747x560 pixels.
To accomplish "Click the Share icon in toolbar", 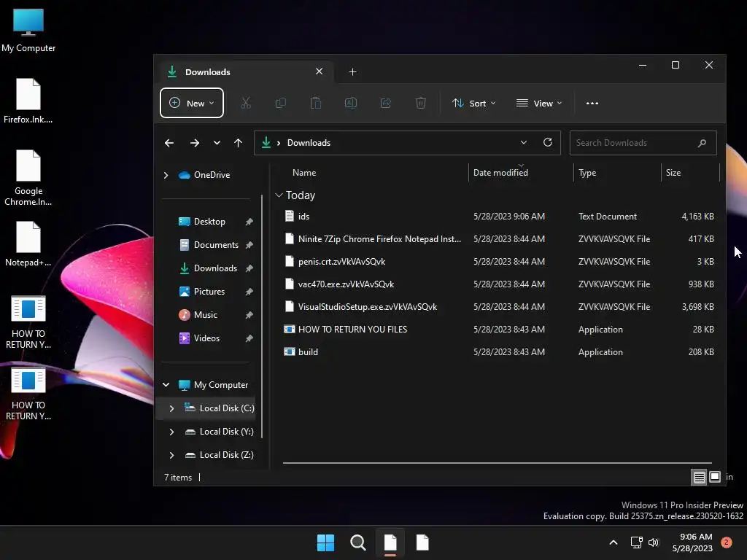I will (x=386, y=103).
